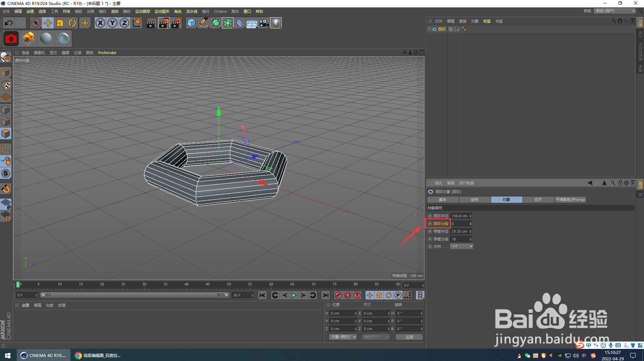Activate the Move tool
The height and width of the screenshot is (361, 644).
click(x=48, y=23)
